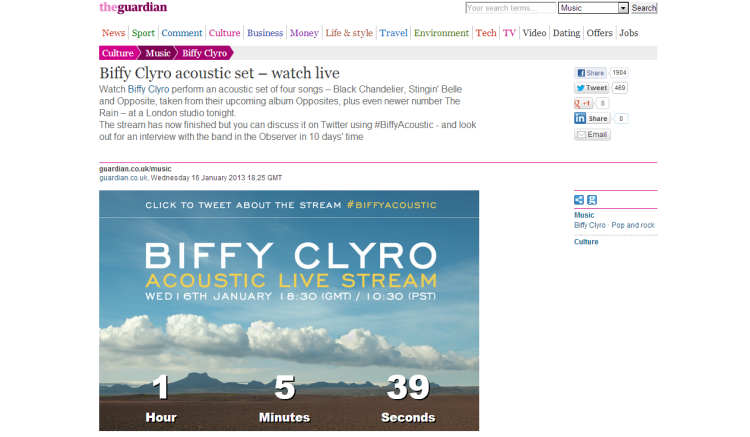Viewport: 750px width, 437px height.
Task: Click guardian.co.uk/music text
Action: 135,169
